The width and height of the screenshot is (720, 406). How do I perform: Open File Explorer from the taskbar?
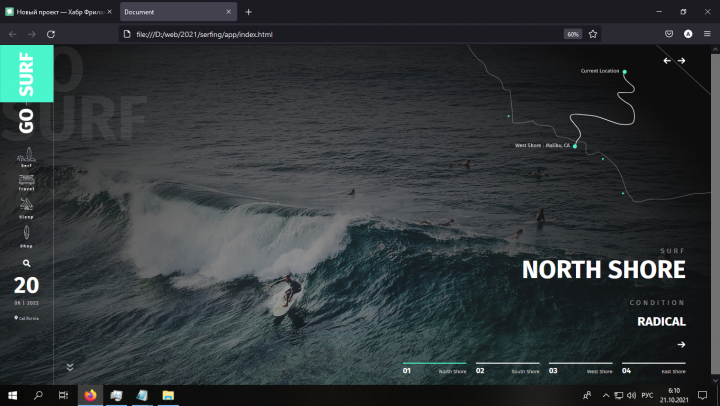pos(168,395)
